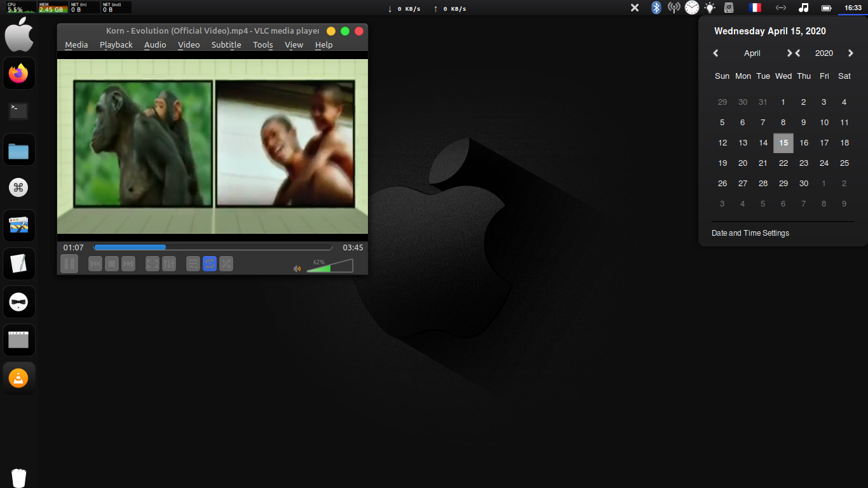Screen dimensions: 868x488
Task: Select April 22 in the calendar
Action: pos(783,163)
